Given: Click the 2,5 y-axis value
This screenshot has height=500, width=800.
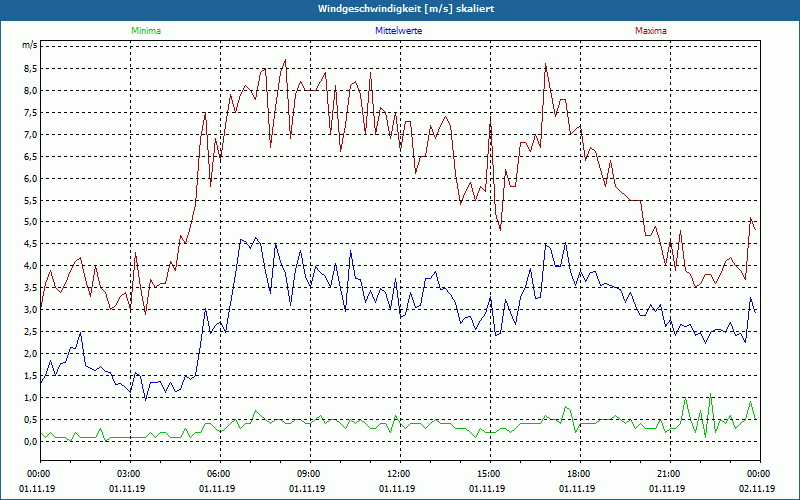Looking at the screenshot, I should click(29, 331).
